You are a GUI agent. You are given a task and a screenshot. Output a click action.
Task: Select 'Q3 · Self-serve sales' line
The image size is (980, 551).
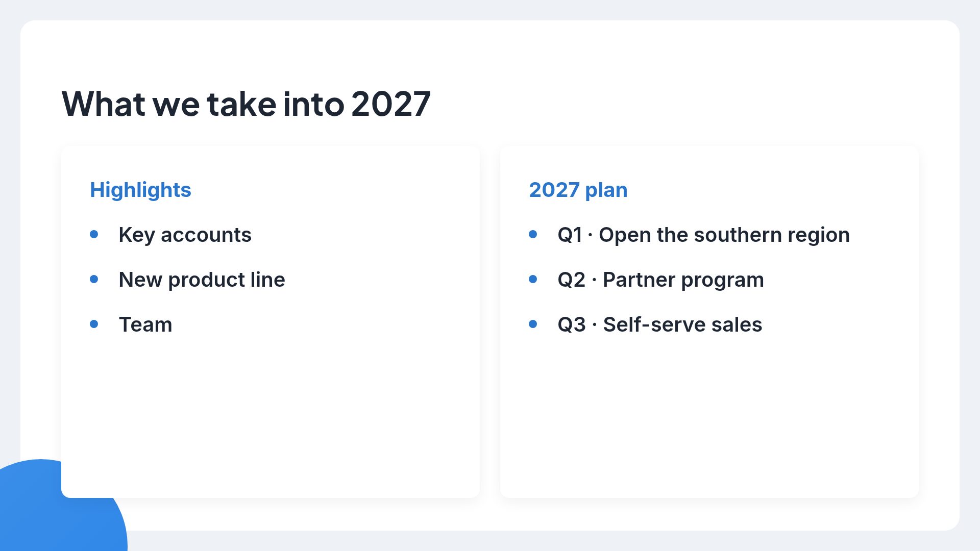pos(659,324)
